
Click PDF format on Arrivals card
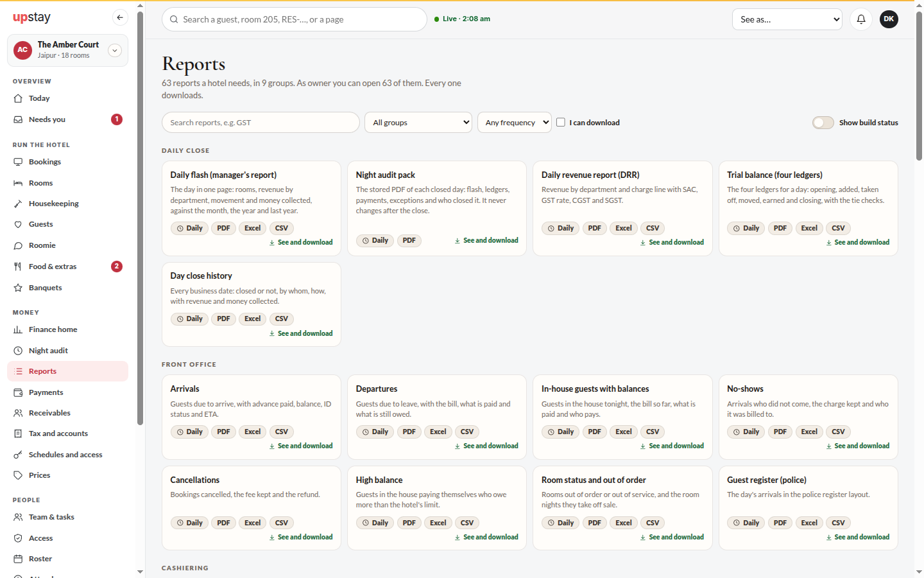pyautogui.click(x=223, y=432)
